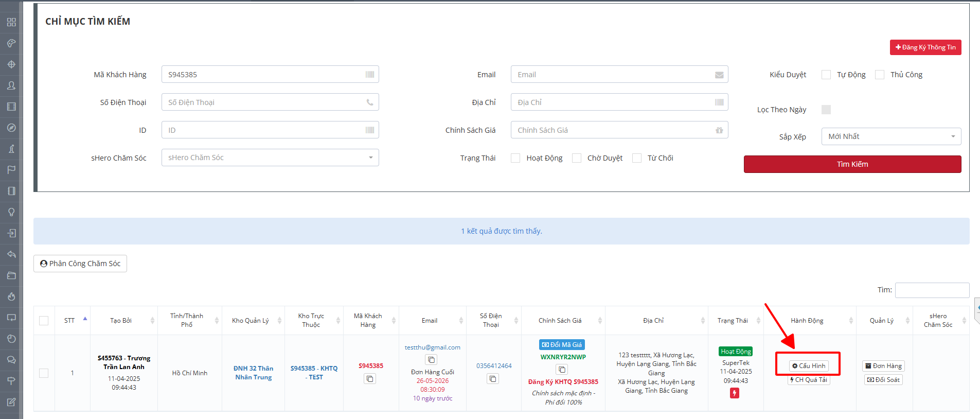Open the edit note icon in sidebar
Screen dimensions: 980x419
coord(11,402)
